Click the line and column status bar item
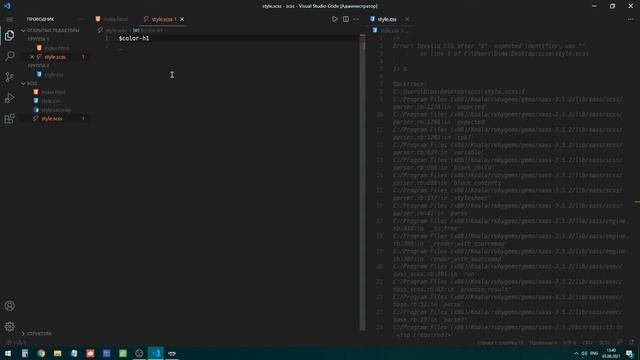 click(500, 342)
